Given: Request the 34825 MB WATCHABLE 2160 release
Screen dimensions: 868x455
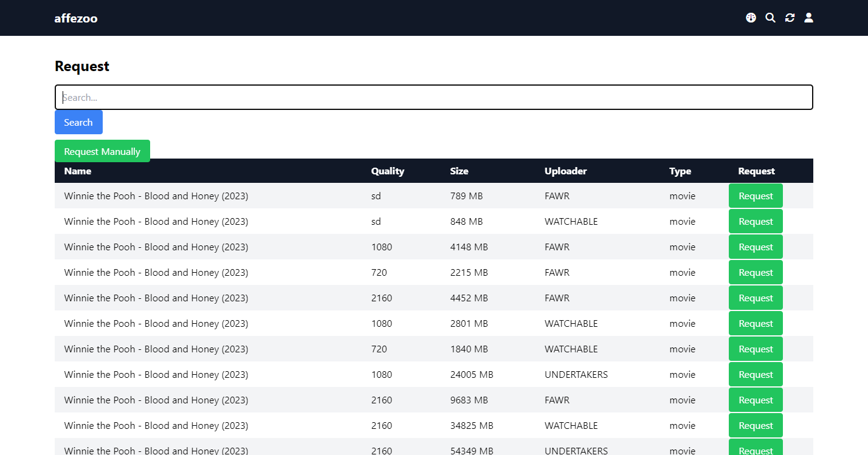Looking at the screenshot, I should [756, 425].
